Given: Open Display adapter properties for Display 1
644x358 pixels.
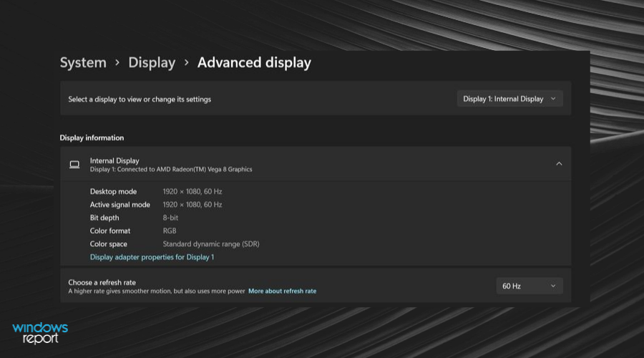Looking at the screenshot, I should [152, 257].
